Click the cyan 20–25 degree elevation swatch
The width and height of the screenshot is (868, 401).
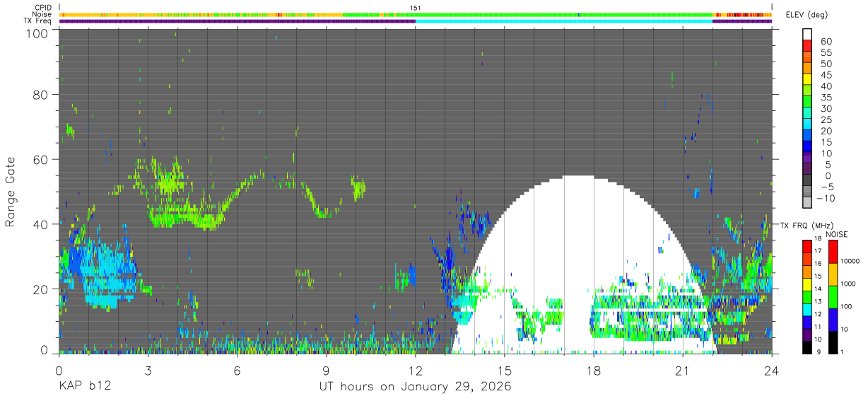pos(807,125)
